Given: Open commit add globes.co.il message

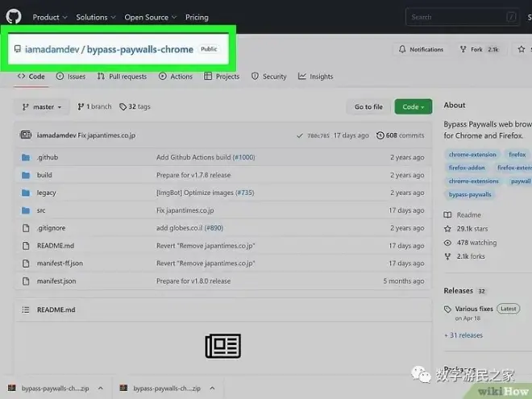Looking at the screenshot, I should point(180,228).
